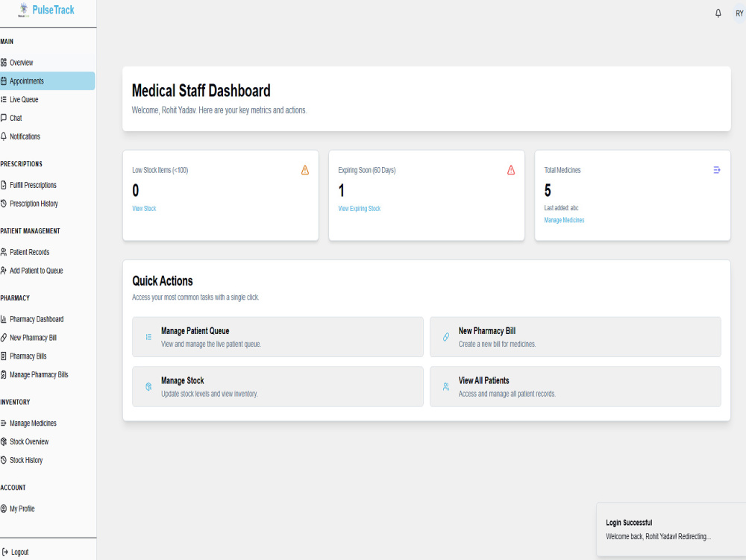Click the Stock Overview boxes icon
Viewport: 746px width, 560px height.
click(4, 441)
